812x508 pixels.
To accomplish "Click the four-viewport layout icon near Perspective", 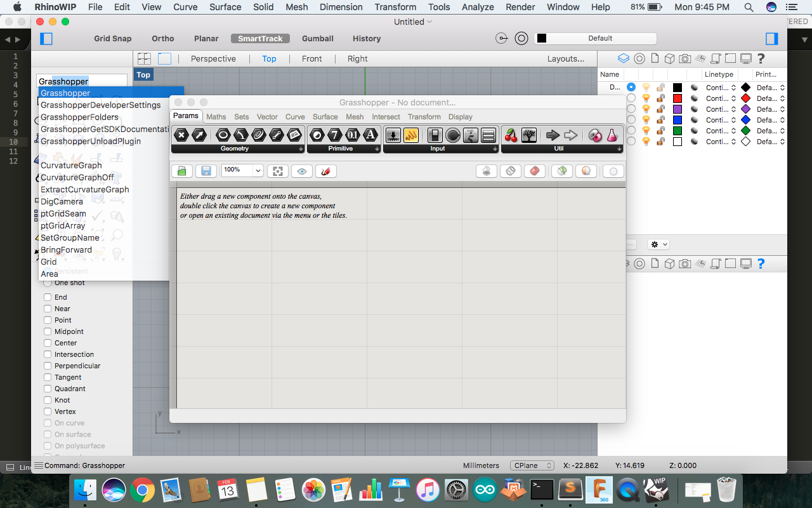I will point(145,58).
